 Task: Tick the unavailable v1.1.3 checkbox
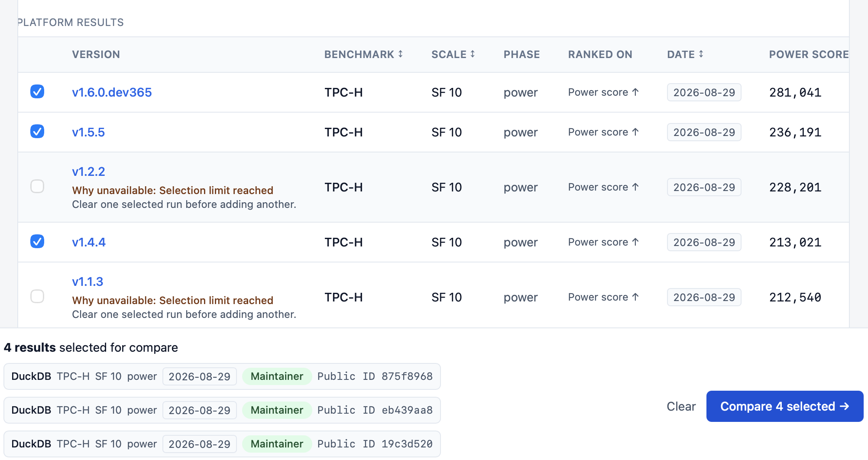tap(37, 297)
